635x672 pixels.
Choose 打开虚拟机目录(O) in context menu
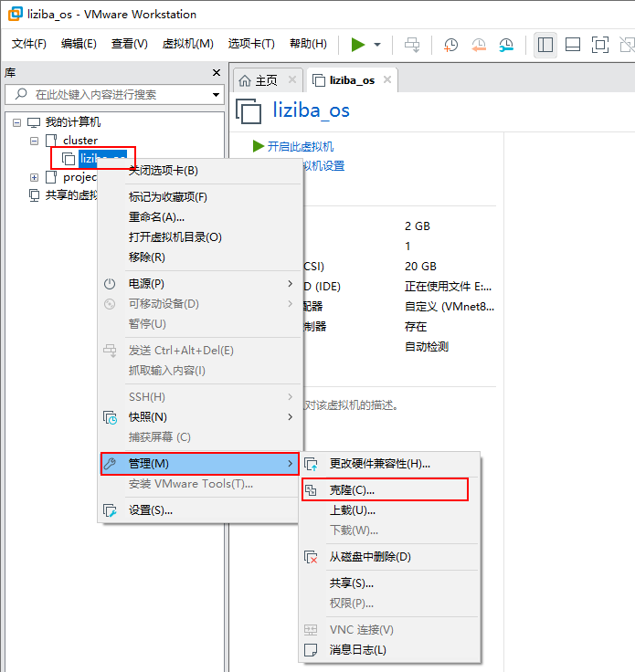pos(199,237)
